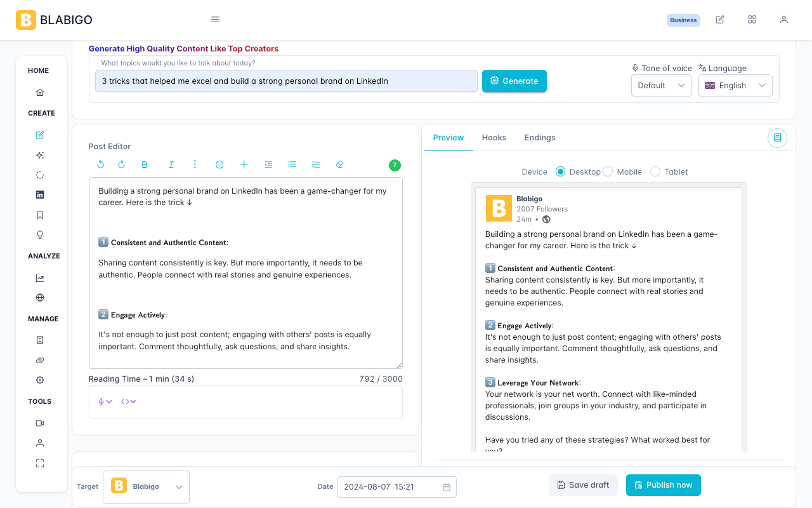Open the emoji picker in editor toolbar
The height and width of the screenshot is (508, 812).
(x=219, y=164)
